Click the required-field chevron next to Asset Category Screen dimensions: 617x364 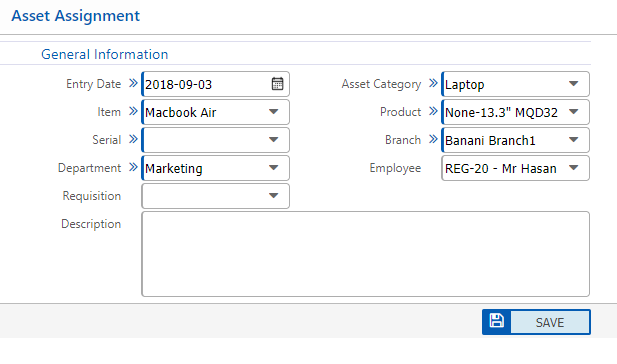click(x=433, y=83)
